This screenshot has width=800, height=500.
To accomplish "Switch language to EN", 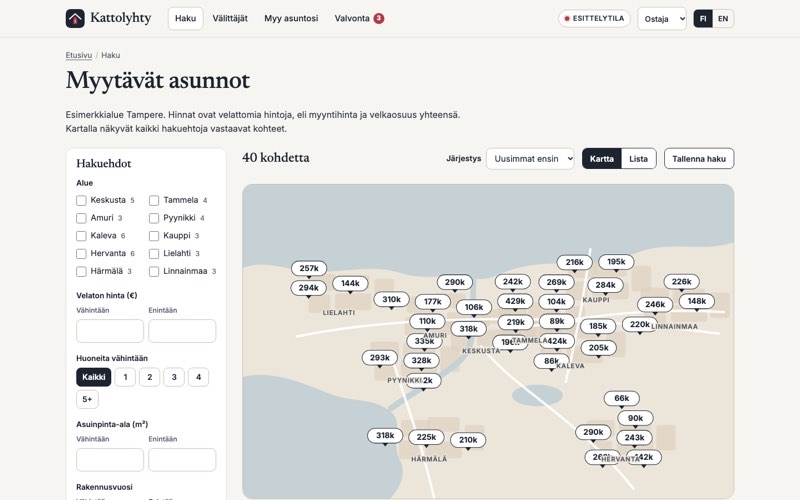I will coord(723,19).
